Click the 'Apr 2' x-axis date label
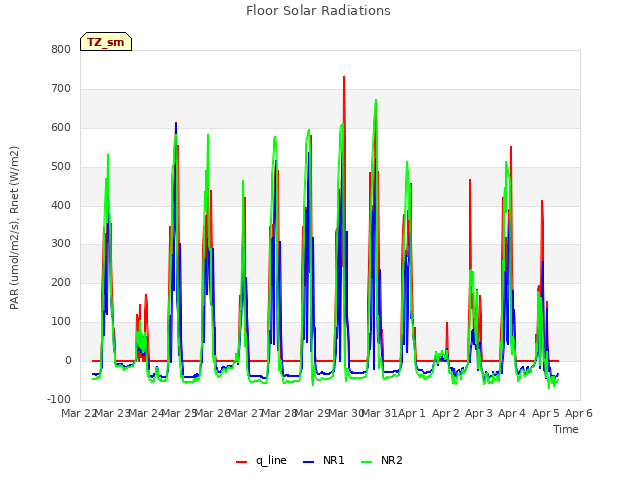640x480 pixels. tap(446, 413)
